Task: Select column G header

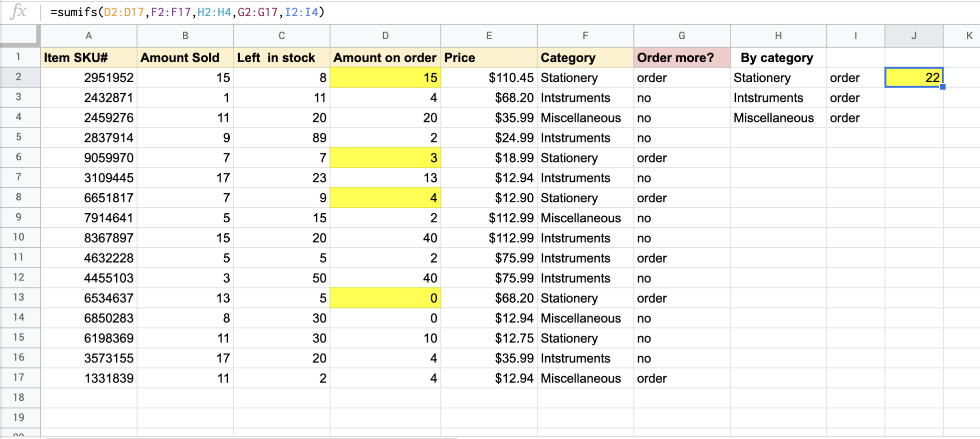Action: (x=681, y=36)
